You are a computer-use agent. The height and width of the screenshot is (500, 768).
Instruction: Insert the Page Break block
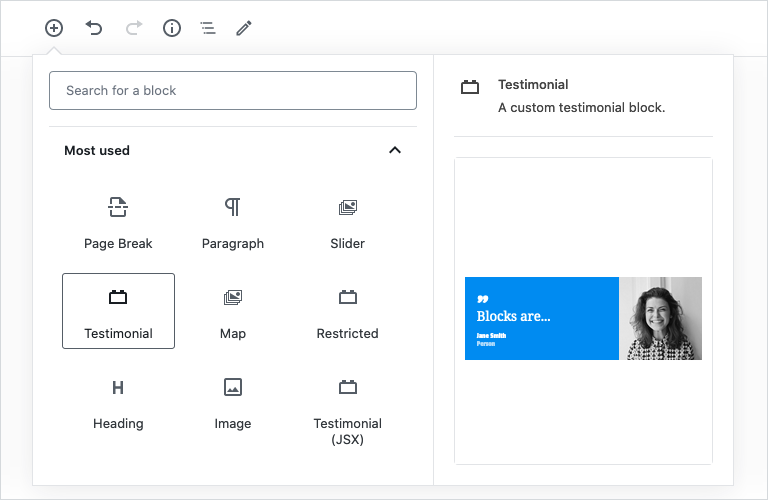tap(118, 221)
